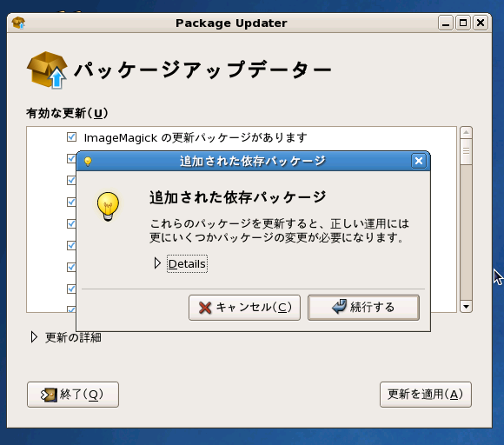Click the 終了(Q) button
Image resolution: width=504 pixels, height=445 pixels.
(73, 395)
